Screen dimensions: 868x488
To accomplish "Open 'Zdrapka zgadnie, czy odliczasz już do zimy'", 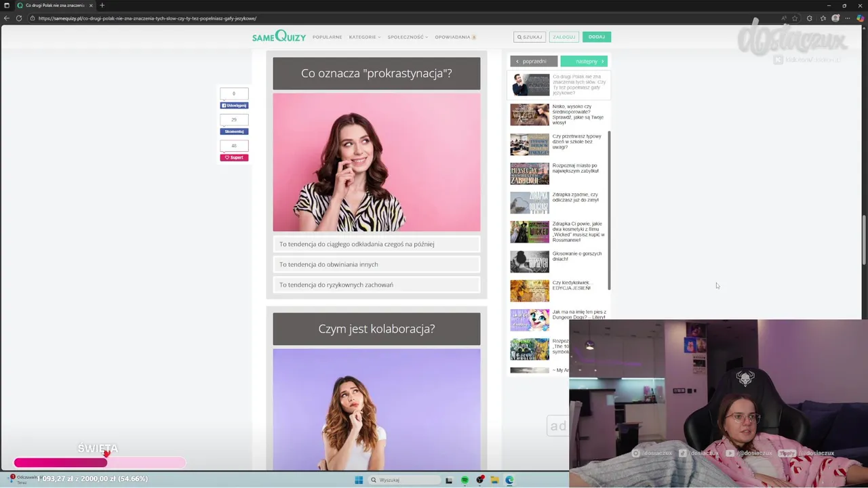I will (x=576, y=197).
